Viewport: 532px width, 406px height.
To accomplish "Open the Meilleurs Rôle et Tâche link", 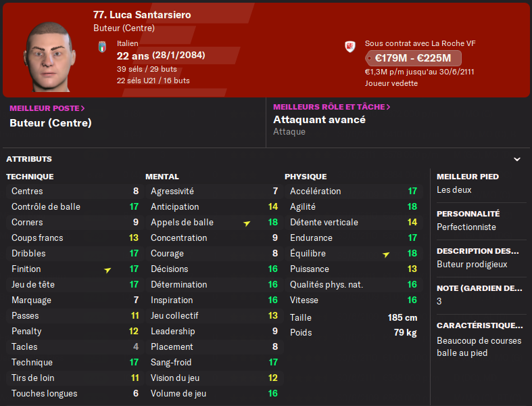I will pos(332,107).
